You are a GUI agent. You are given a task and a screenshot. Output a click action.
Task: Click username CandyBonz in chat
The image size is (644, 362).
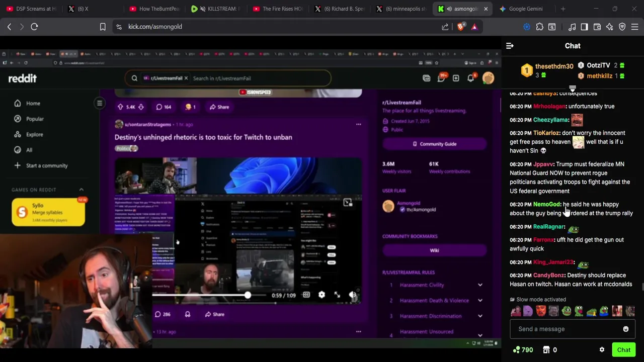(548, 275)
